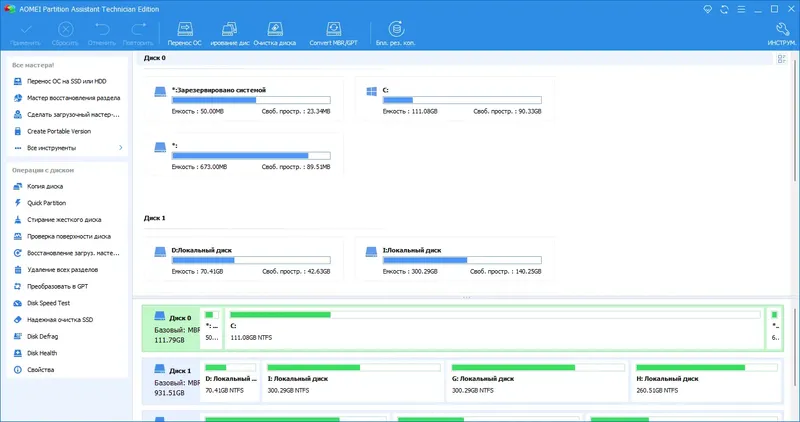Viewport: 800px width, 422px height.
Task: Click the I:Локальный диск card usage bar
Action: click(x=462, y=260)
